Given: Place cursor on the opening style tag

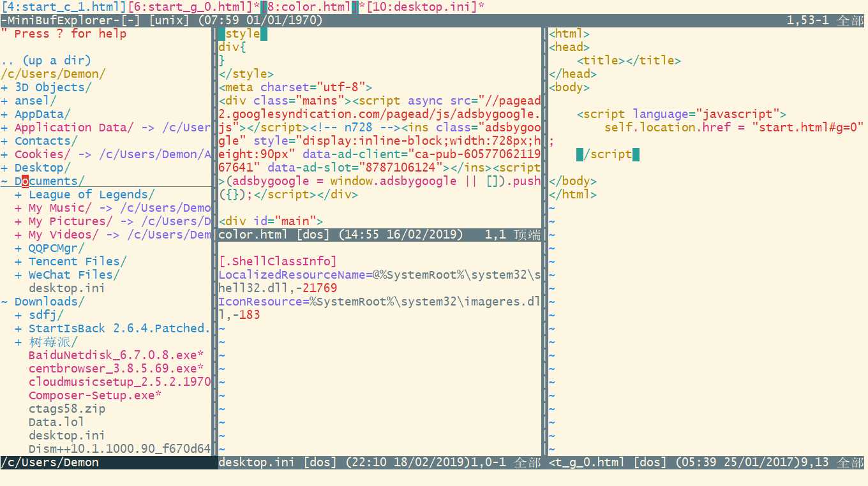Looking at the screenshot, I should 243,34.
